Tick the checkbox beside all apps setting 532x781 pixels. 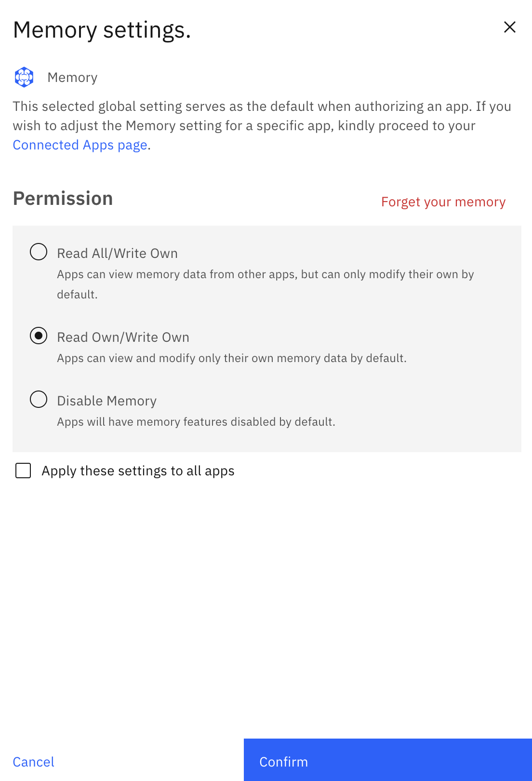(x=23, y=470)
